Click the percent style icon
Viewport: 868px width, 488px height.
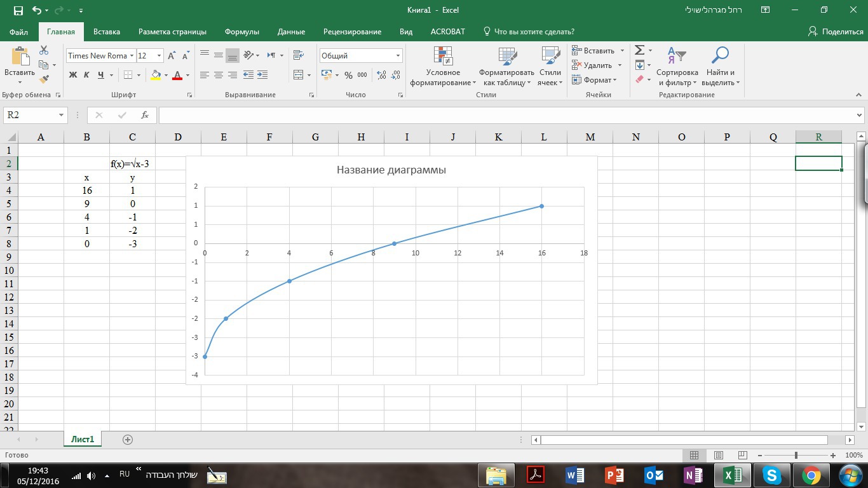click(x=348, y=75)
